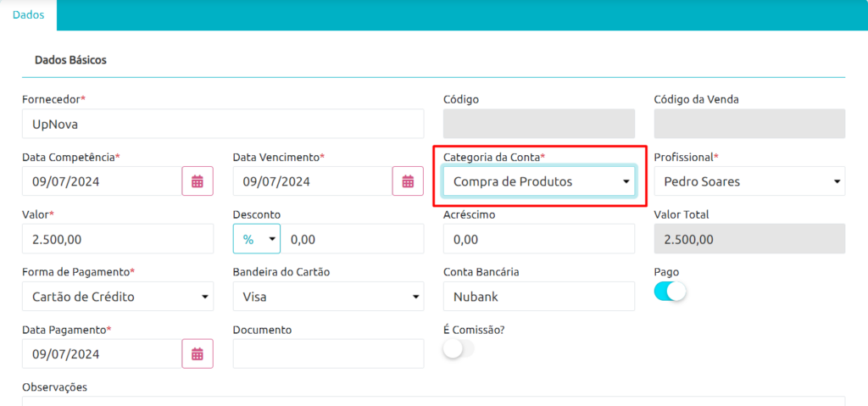Click the Data Pagamento date field
This screenshot has height=406, width=868.
[102, 354]
